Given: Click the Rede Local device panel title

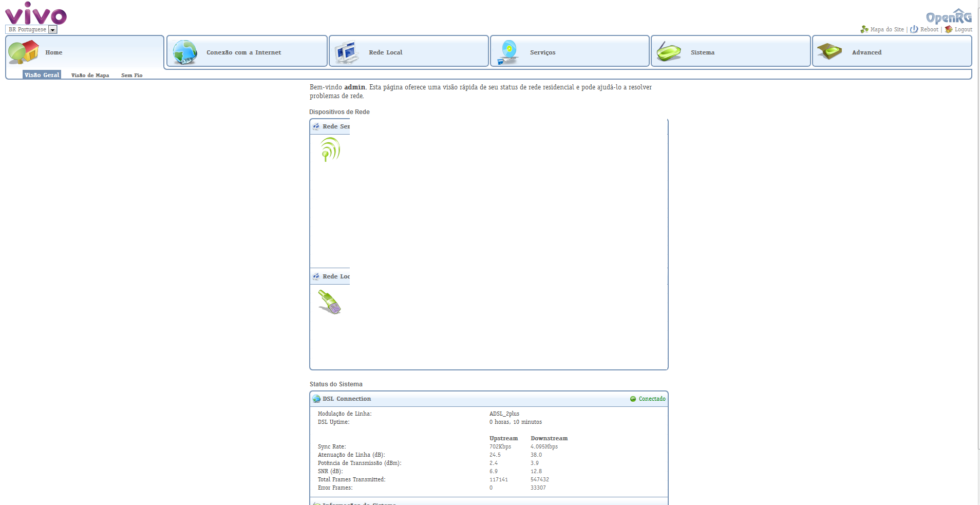Looking at the screenshot, I should click(336, 276).
